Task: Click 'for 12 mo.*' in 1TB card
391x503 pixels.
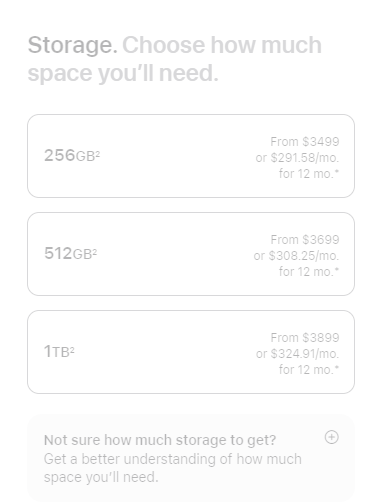Action: coord(309,370)
